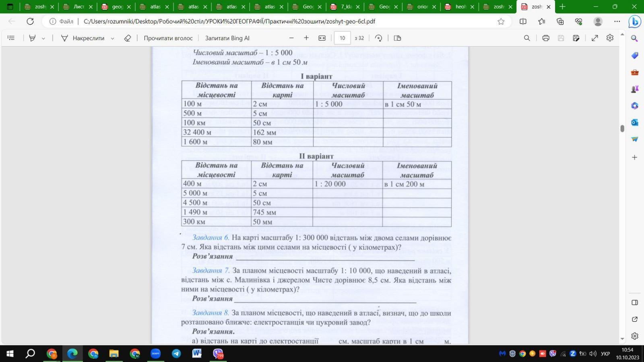Open a new tab with plus button
This screenshot has height=362, width=644.
click(562, 6)
